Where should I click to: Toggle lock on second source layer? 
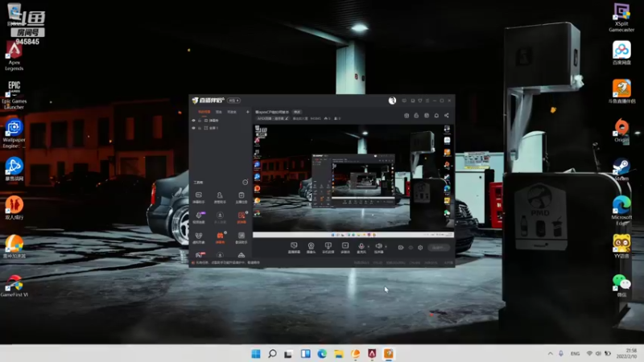click(x=200, y=128)
